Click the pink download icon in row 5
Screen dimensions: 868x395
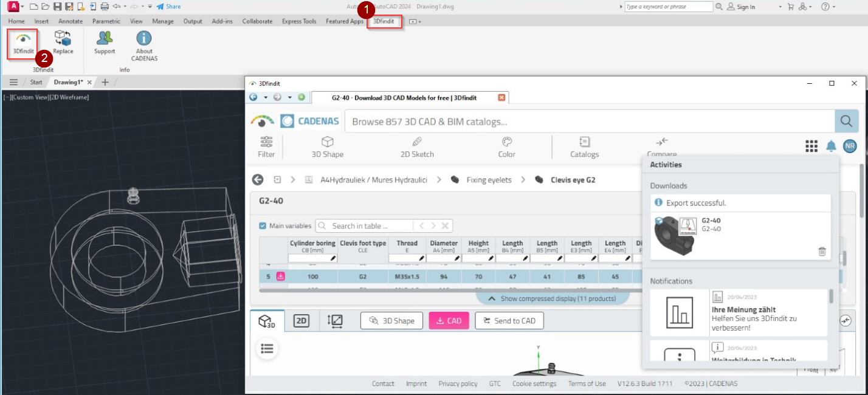tap(281, 276)
